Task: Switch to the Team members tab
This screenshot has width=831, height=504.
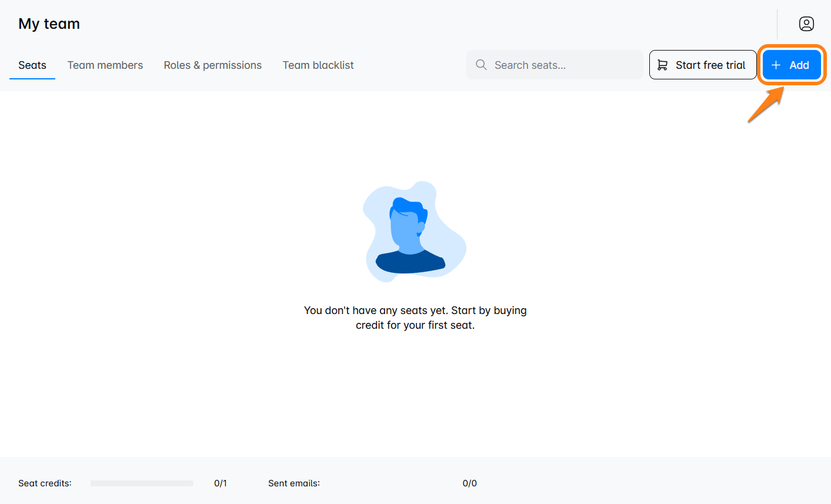Action: coord(105,65)
